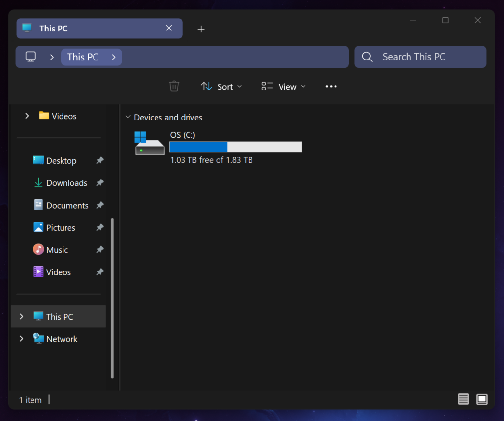Image resolution: width=504 pixels, height=421 pixels.
Task: Close the File Explorer window
Action: (x=478, y=20)
